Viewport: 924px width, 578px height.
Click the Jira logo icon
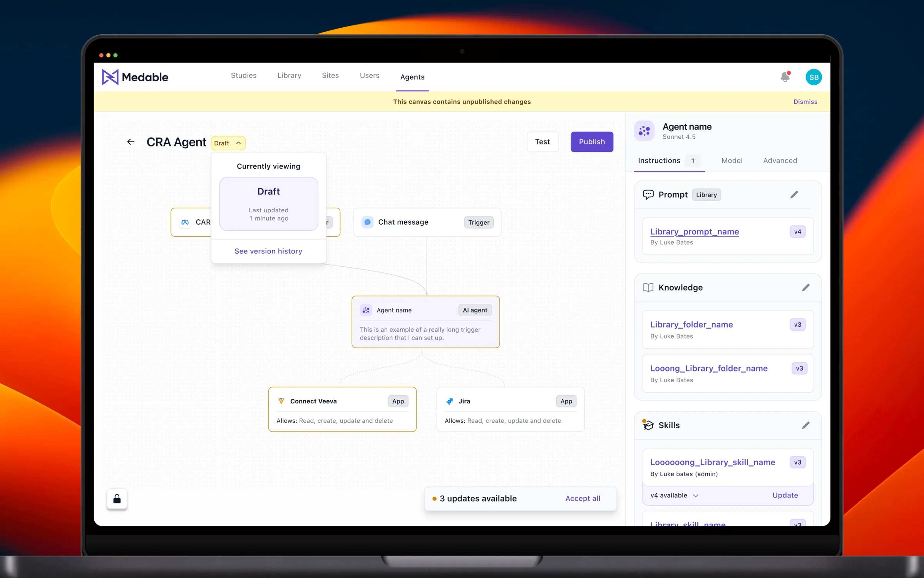[449, 401]
